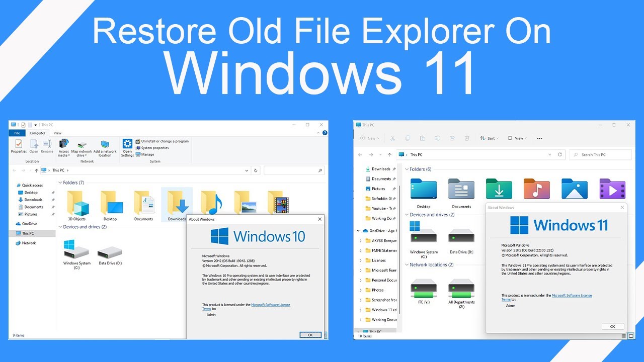
Task: Select the Music folder in Windows 11 Explorer
Action: (537, 189)
